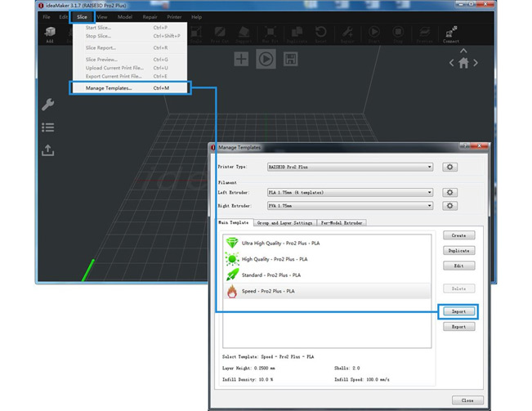Click the Import template button
Viewport: 532px width, 411px height.
(458, 311)
